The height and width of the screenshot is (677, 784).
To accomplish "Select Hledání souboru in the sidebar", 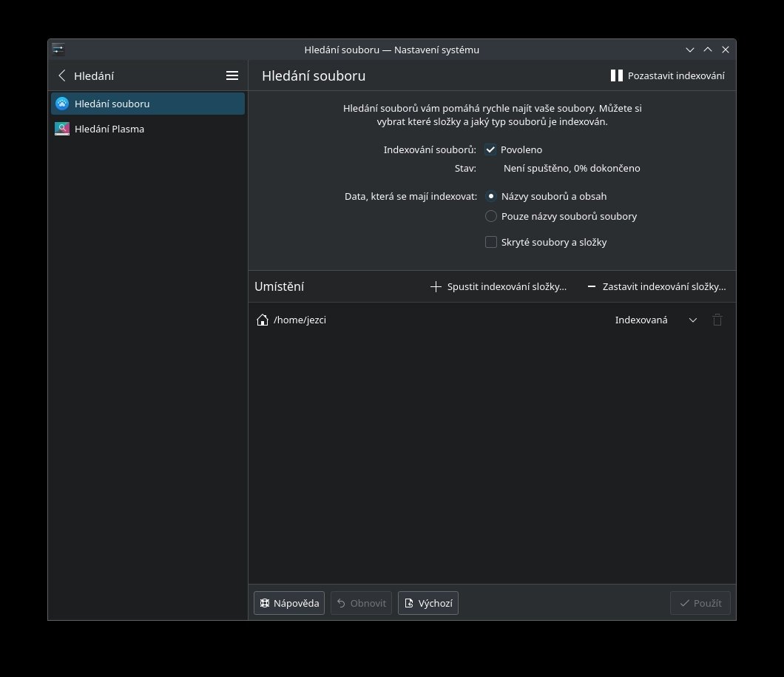I will tap(147, 104).
